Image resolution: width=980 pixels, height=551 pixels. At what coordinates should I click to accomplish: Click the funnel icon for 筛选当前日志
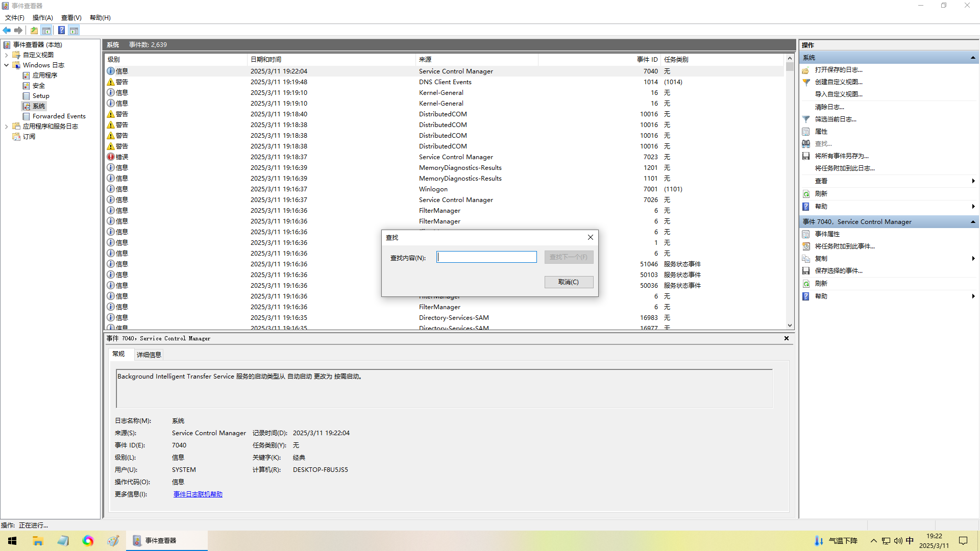point(806,119)
